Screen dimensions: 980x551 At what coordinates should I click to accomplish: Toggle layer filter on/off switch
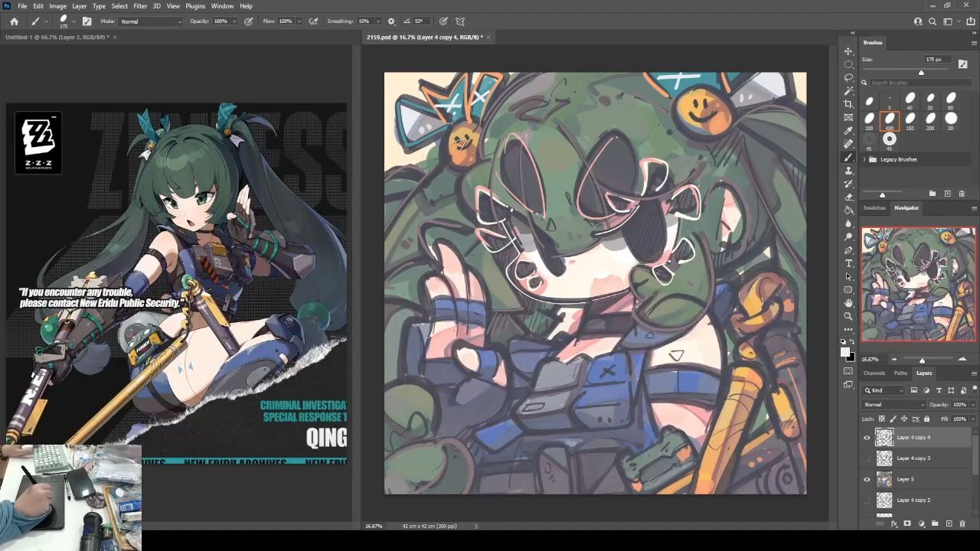point(974,389)
